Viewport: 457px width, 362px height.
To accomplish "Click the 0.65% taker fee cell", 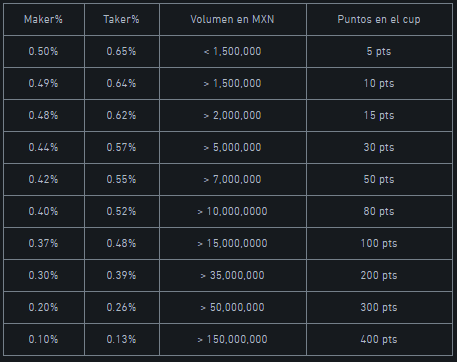I will click(122, 51).
